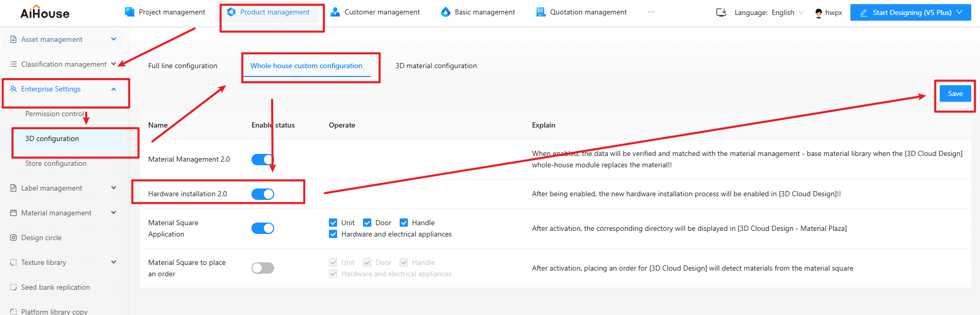Select Store configuration in sidebar
This screenshot has width=980, height=315.
56,163
